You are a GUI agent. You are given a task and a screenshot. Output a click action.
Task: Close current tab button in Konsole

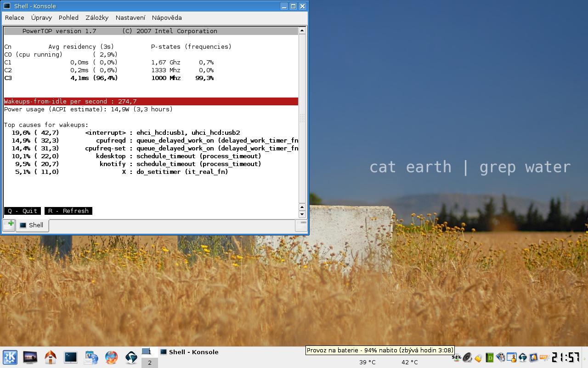click(x=301, y=225)
